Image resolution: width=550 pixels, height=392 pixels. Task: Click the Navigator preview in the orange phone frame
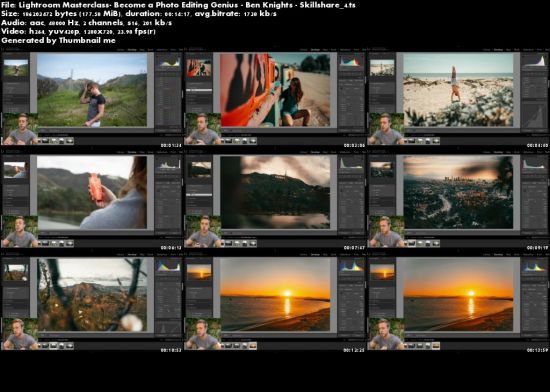point(15,170)
